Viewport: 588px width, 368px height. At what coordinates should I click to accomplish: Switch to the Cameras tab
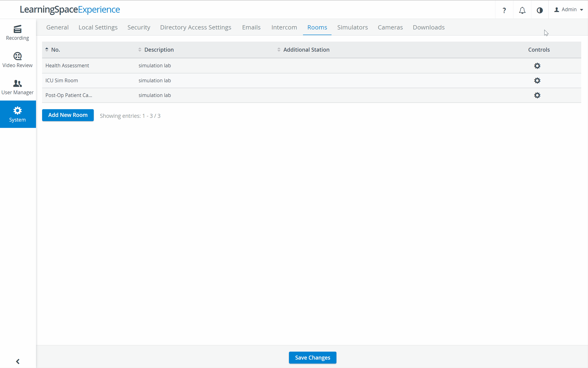coord(390,27)
